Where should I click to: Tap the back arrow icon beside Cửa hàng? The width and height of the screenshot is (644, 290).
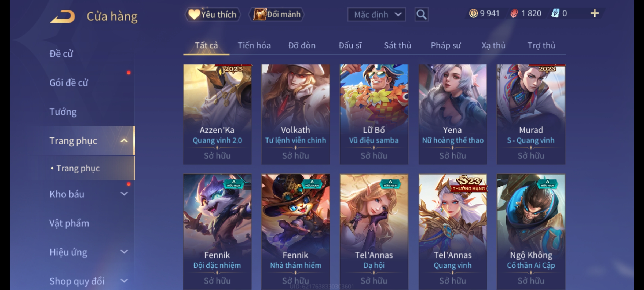point(63,17)
